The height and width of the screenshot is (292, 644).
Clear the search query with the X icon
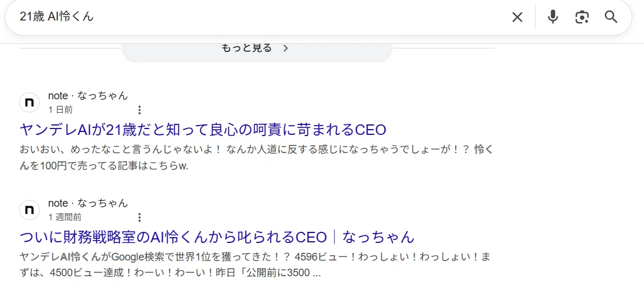(x=517, y=17)
